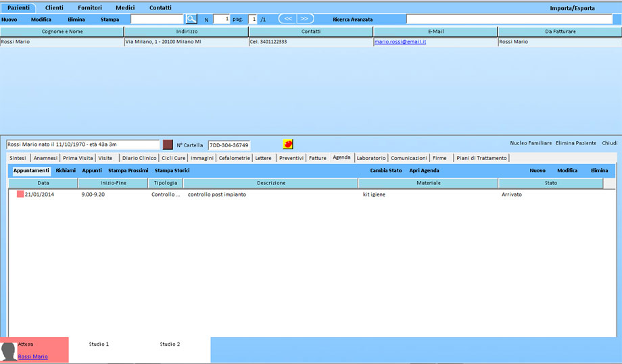Open the Cefalometrie tab

click(x=235, y=158)
